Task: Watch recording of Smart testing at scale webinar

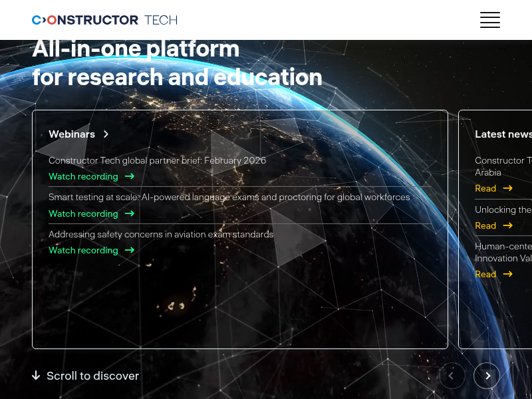Action: tap(83, 213)
